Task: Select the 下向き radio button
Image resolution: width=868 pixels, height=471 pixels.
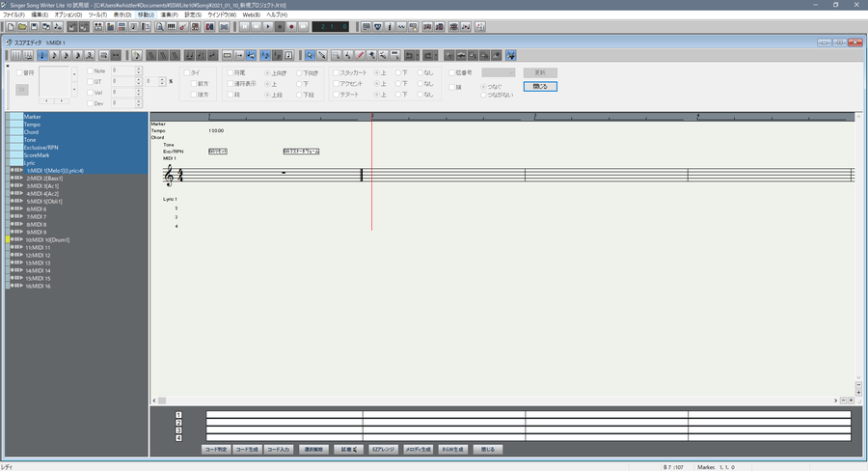Action: (x=301, y=72)
